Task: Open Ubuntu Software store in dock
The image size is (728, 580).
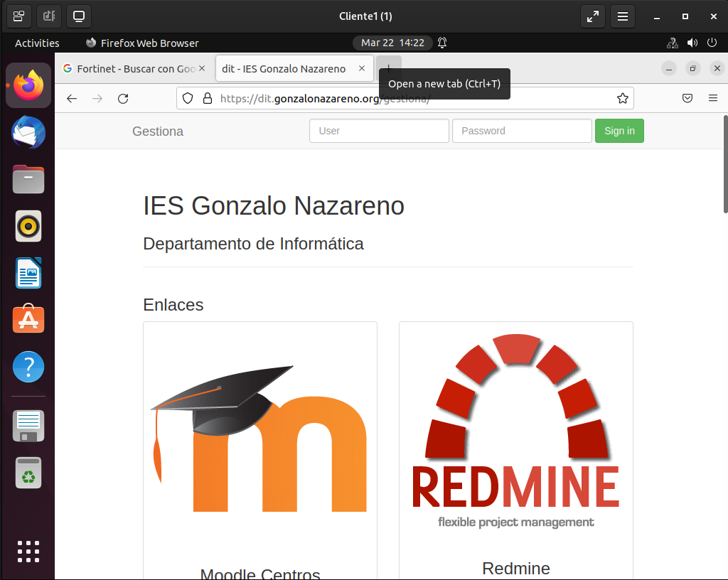Action: (x=28, y=319)
